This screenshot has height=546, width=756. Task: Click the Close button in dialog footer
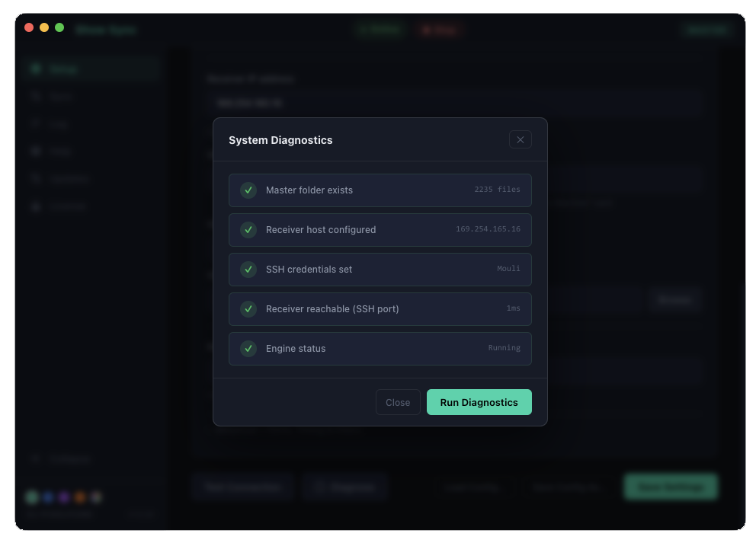[x=398, y=402]
